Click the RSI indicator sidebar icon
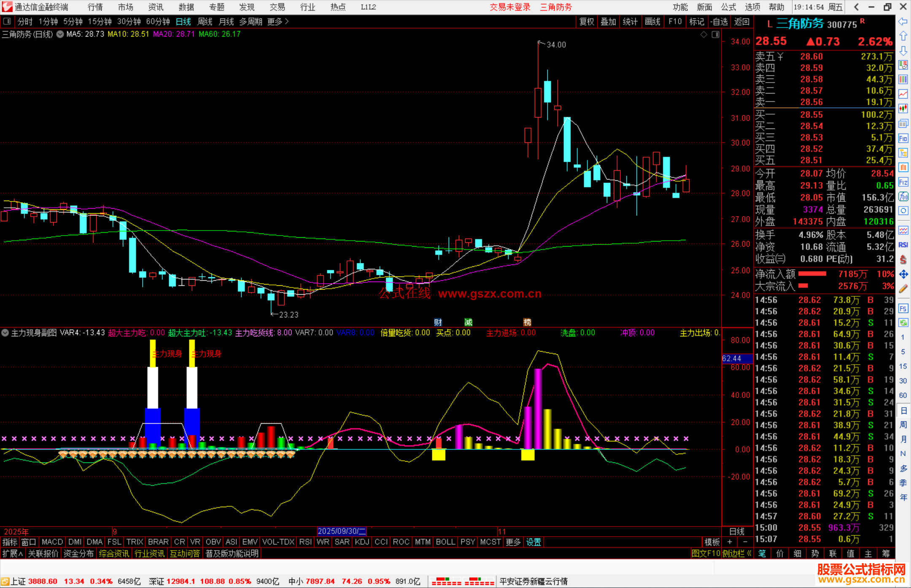 (x=903, y=245)
